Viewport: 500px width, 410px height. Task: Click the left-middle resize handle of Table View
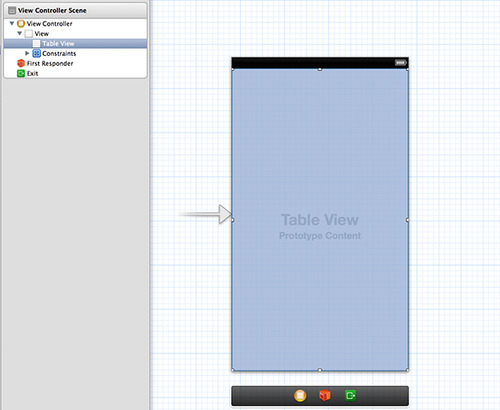click(x=232, y=220)
